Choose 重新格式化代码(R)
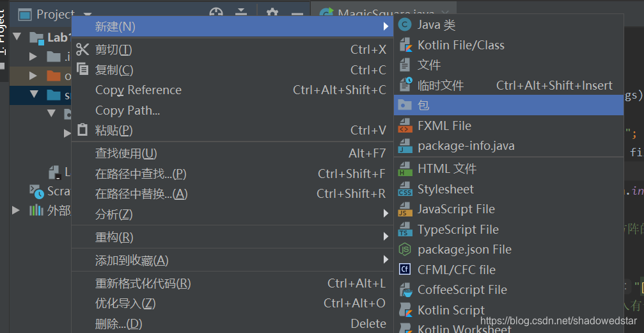The image size is (644, 333). point(232,283)
